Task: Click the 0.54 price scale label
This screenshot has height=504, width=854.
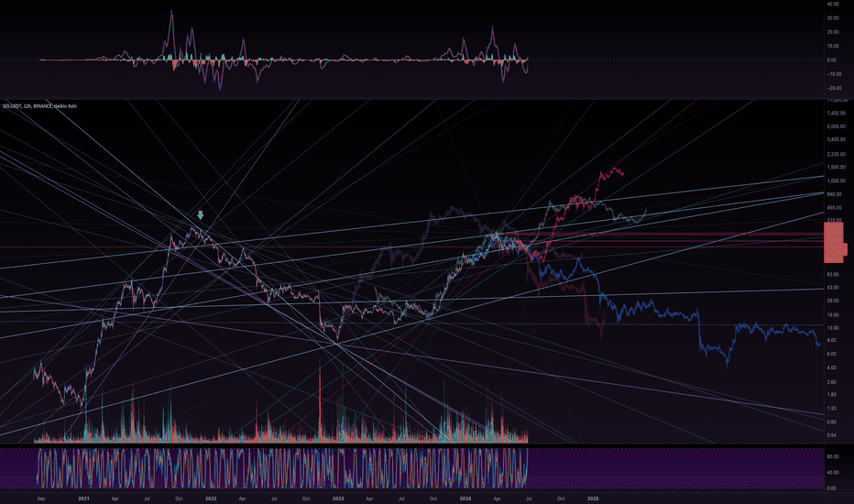Action: click(832, 434)
